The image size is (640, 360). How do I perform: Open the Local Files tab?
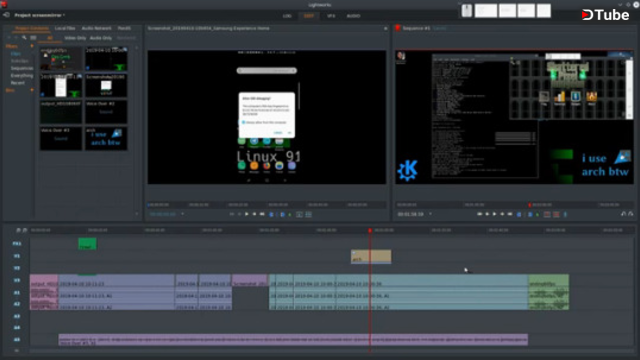coord(65,28)
